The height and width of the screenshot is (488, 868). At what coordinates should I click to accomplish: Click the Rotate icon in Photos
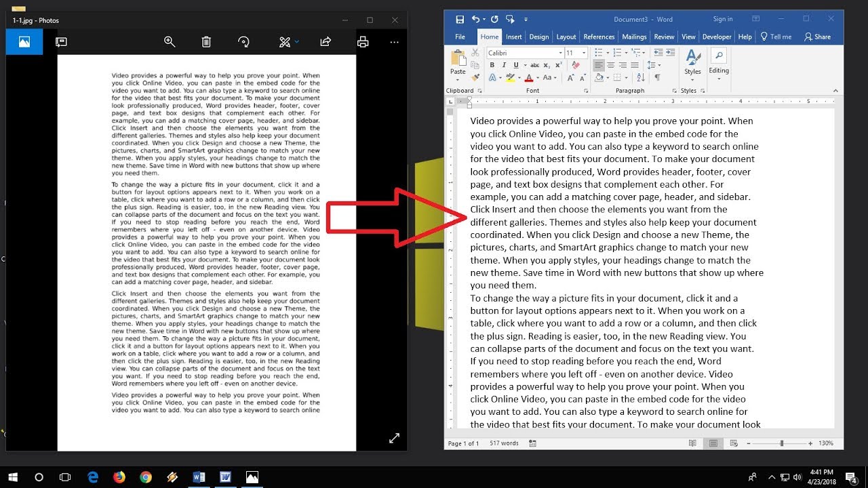point(243,41)
